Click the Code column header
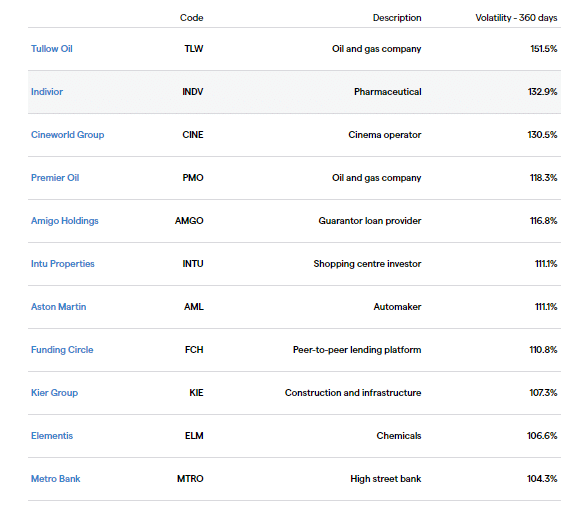The width and height of the screenshot is (588, 505). (192, 18)
